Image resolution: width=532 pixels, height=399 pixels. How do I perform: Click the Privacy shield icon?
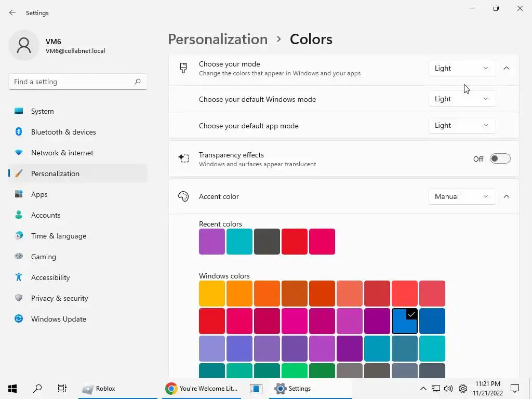(19, 298)
